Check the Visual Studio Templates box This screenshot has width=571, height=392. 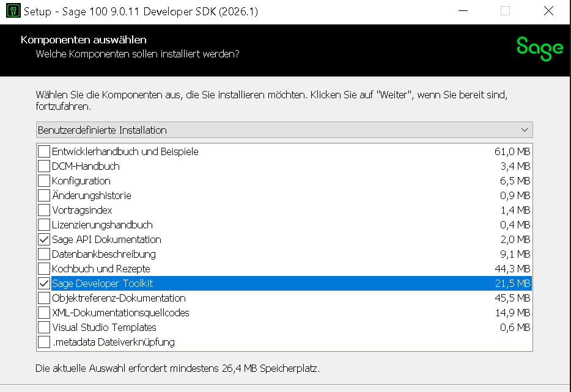44,328
